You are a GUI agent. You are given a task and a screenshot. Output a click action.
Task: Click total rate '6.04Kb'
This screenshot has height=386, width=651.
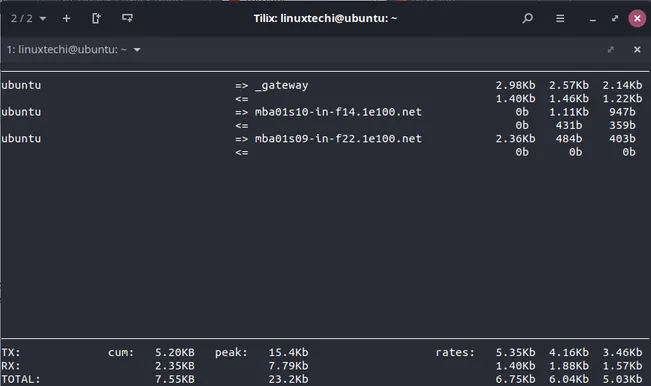point(569,379)
